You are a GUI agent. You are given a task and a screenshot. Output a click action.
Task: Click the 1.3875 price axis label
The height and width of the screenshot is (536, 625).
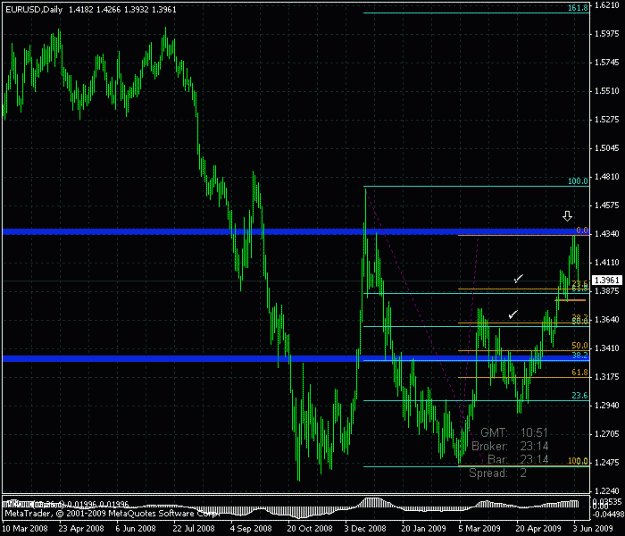click(607, 291)
